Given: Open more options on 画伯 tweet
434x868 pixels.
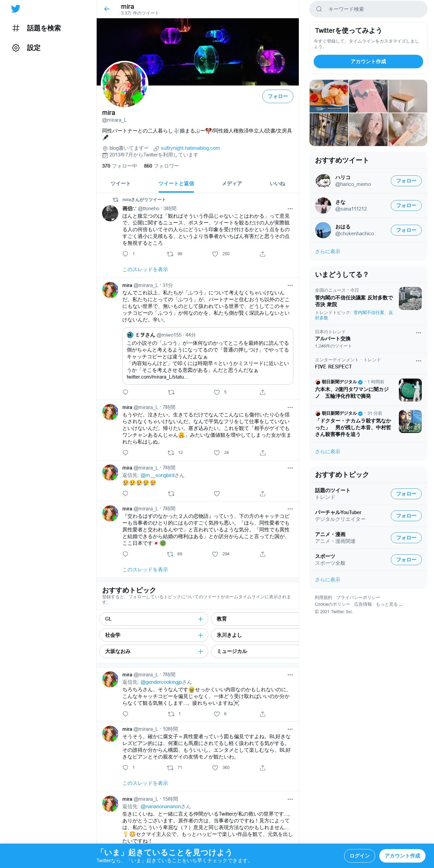Looking at the screenshot, I should pos(290,209).
